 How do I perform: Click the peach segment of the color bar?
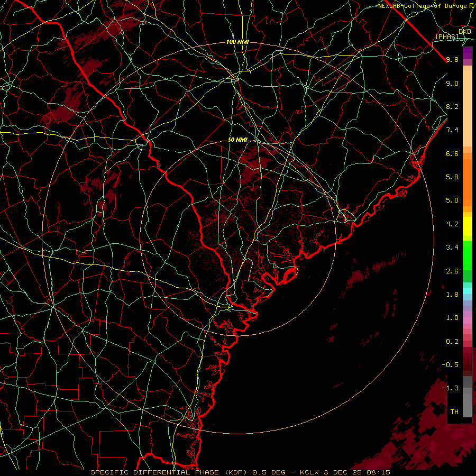[467, 108]
